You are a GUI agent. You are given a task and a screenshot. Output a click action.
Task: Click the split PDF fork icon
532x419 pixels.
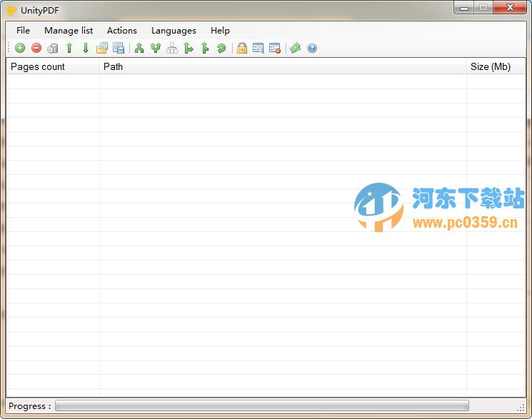tap(156, 48)
